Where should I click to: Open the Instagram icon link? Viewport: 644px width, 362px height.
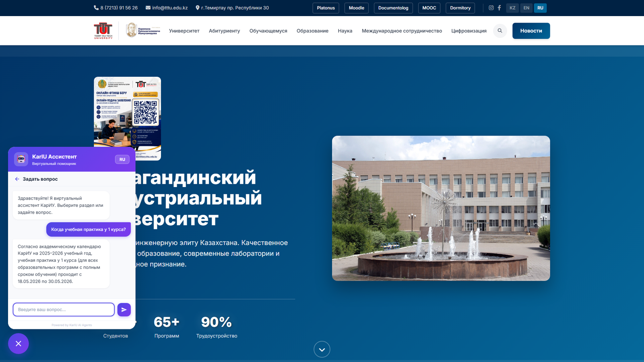click(x=491, y=8)
